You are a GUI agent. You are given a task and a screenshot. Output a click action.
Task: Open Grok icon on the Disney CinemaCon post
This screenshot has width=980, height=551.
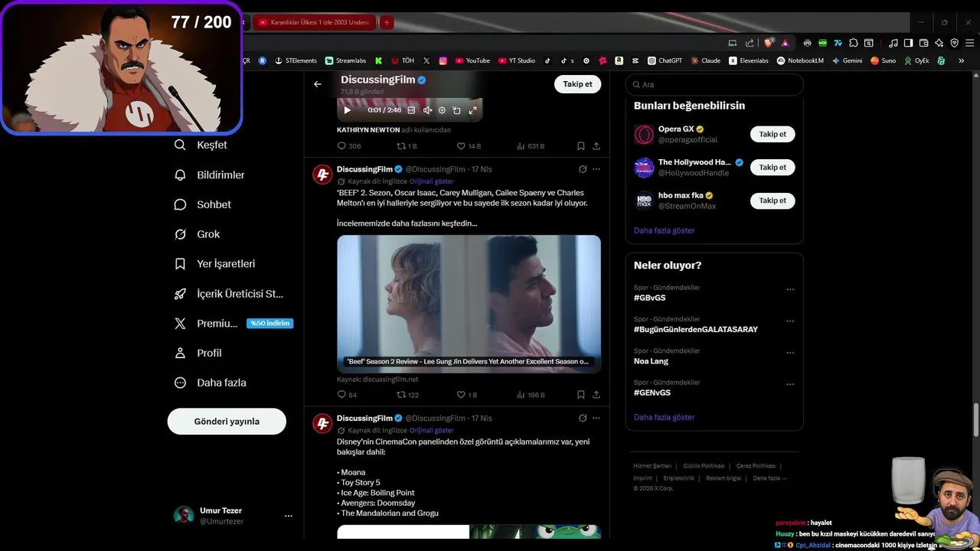click(x=583, y=419)
